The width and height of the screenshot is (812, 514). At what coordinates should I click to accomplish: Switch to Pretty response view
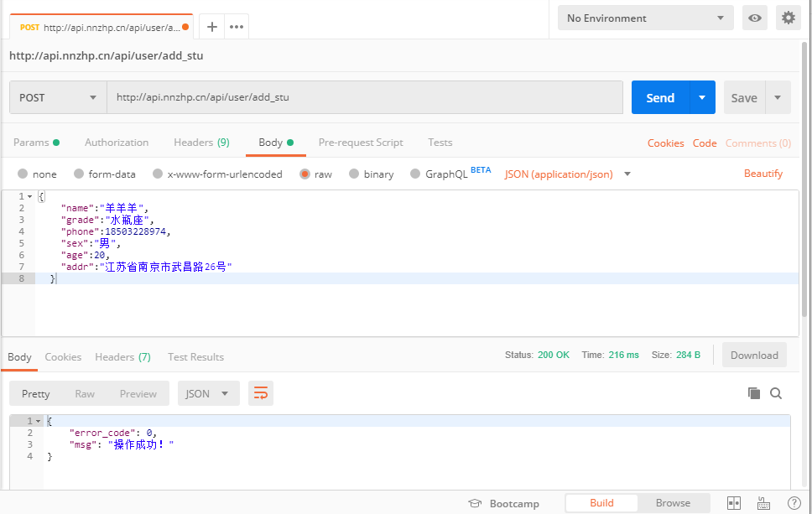(36, 393)
